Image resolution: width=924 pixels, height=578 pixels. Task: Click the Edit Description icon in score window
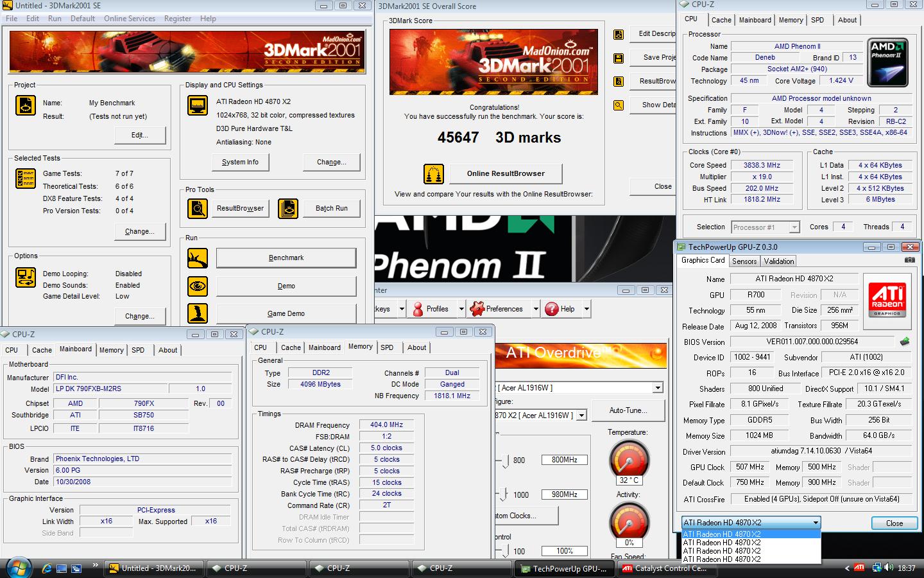(619, 35)
